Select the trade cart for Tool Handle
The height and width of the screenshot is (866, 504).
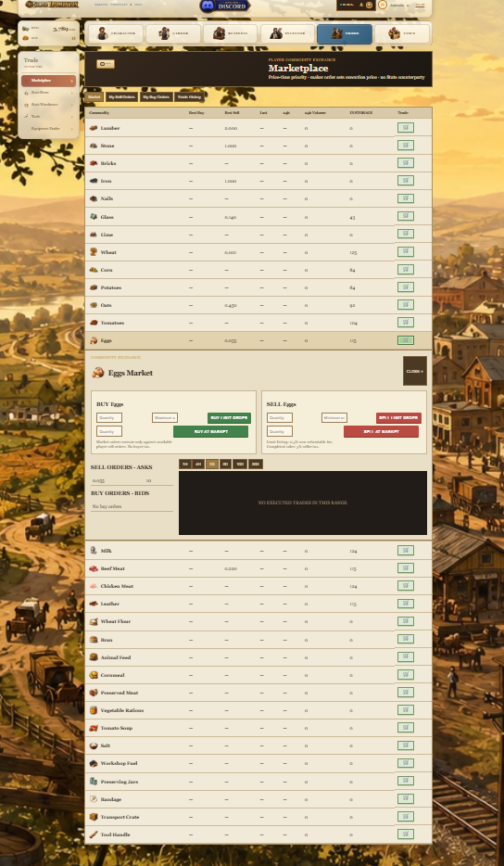pyautogui.click(x=405, y=834)
